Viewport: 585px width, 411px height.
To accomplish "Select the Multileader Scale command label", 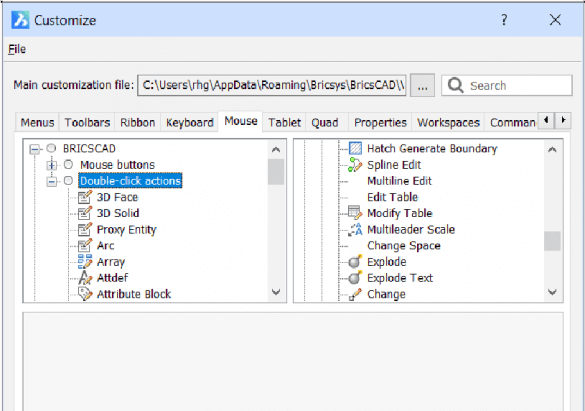I will (x=411, y=229).
